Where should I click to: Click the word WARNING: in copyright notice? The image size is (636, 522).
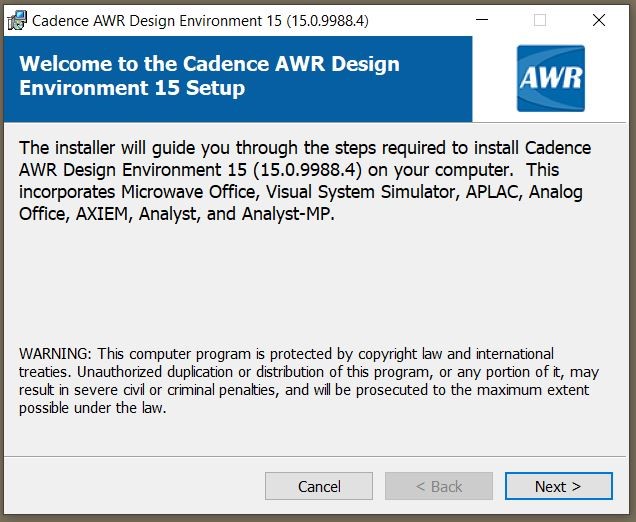coord(56,354)
